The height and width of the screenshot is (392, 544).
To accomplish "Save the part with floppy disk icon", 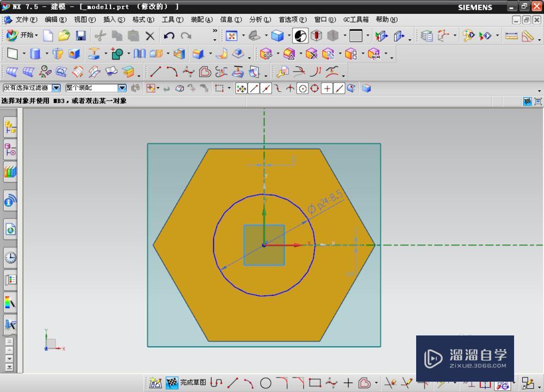I will coord(81,36).
